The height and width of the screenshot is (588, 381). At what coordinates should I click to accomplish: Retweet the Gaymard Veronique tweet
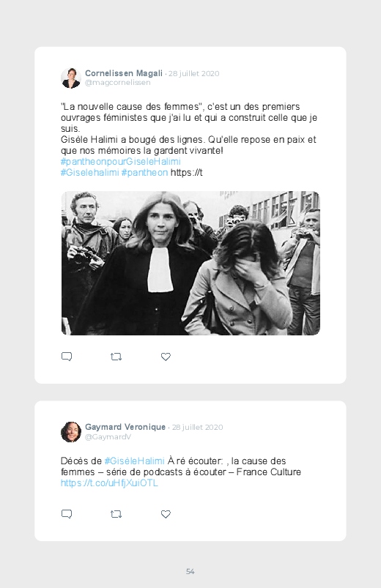[x=116, y=514]
